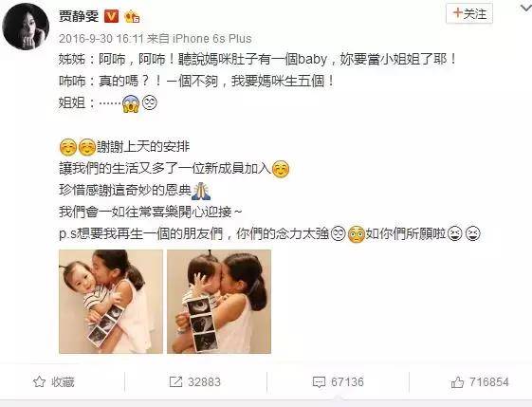532x407 pixels.
Task: Click the thumbs-up like icon
Action: (457, 382)
